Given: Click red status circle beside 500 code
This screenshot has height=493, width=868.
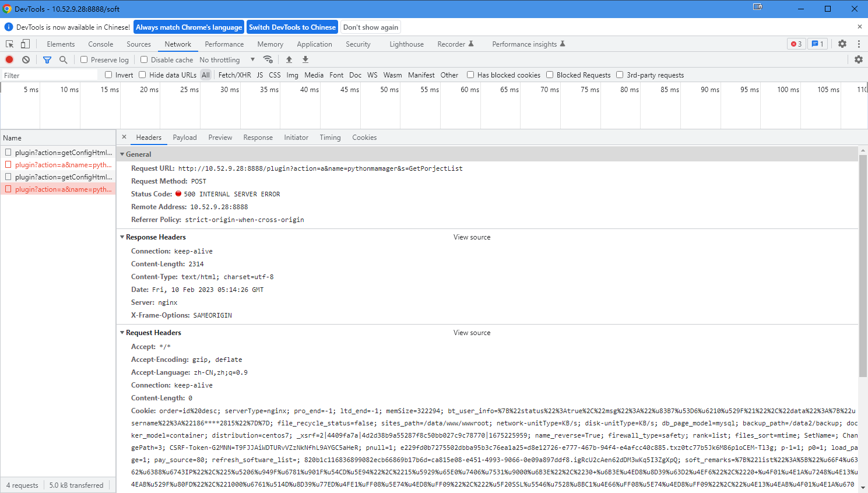Looking at the screenshot, I should (x=178, y=193).
